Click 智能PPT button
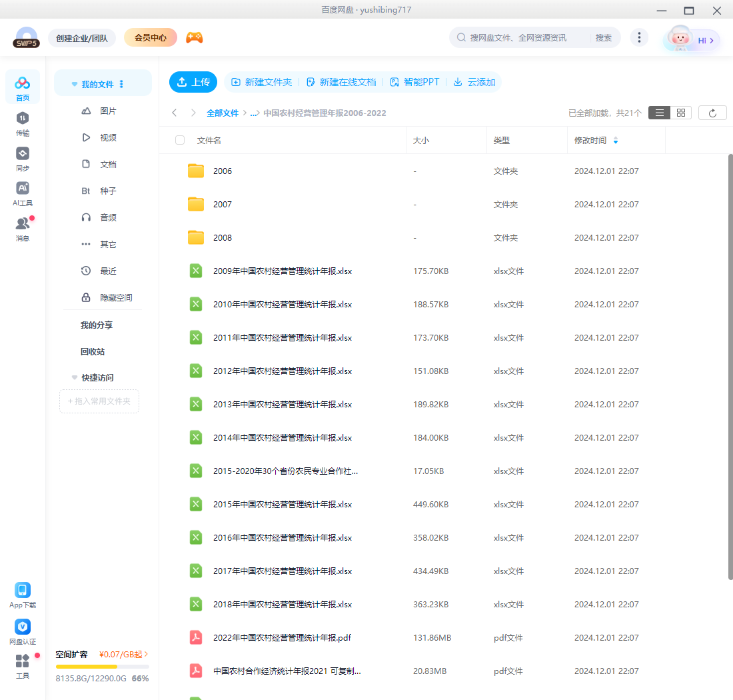 (x=414, y=82)
